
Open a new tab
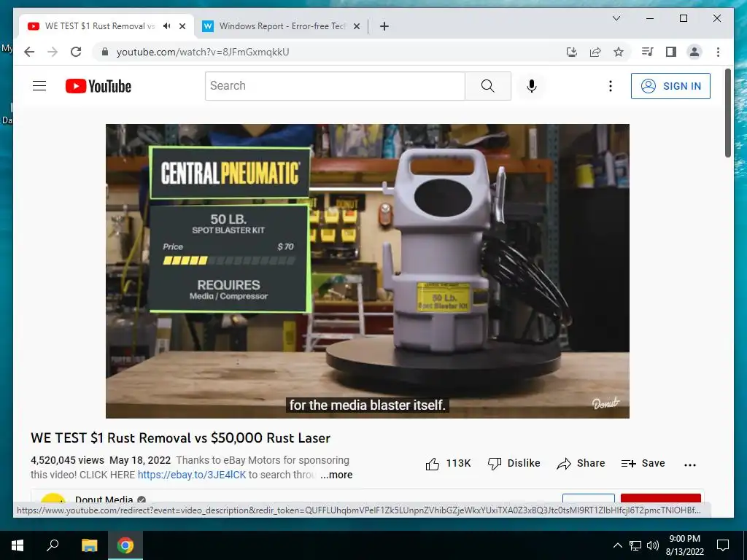coord(384,26)
